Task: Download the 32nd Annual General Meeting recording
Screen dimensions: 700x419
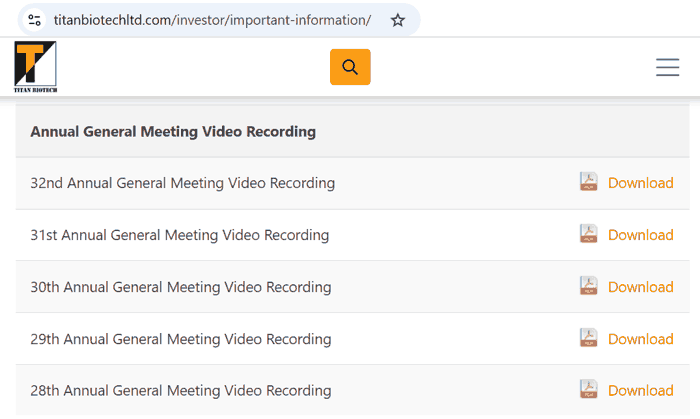Action: coord(641,183)
